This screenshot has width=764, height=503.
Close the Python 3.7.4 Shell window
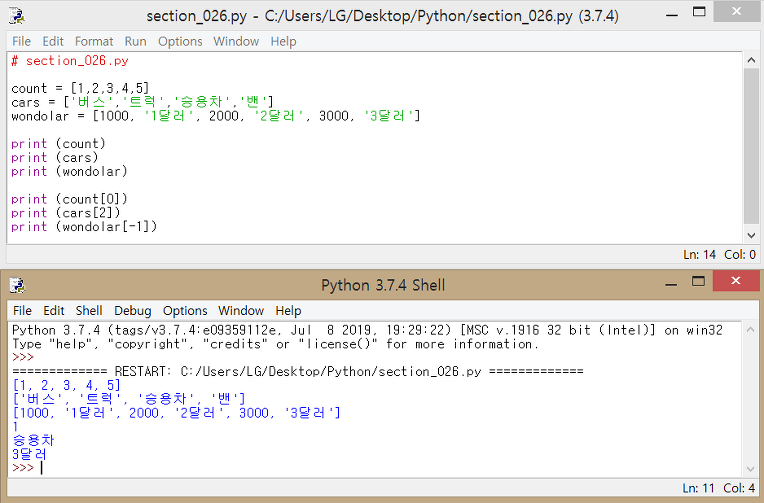pos(736,281)
